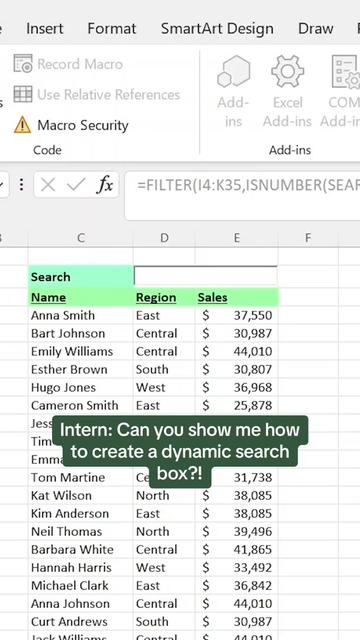Select the Cameron Smith cell
This screenshot has width=360, height=640.
click(x=81, y=405)
